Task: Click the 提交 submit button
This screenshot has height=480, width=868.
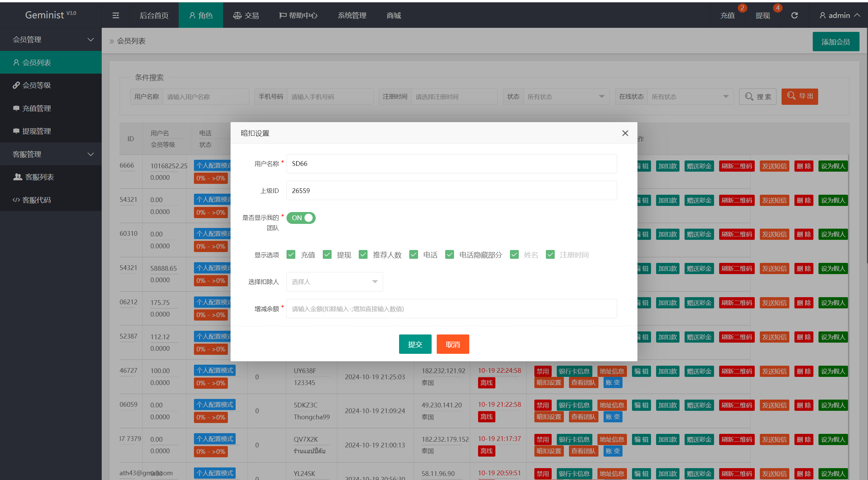Action: coord(415,344)
